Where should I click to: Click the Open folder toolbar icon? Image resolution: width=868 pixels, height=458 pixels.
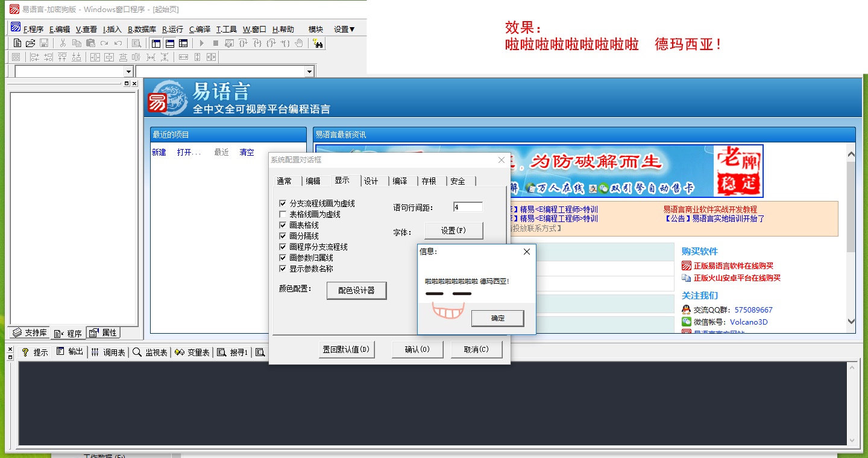coord(31,43)
